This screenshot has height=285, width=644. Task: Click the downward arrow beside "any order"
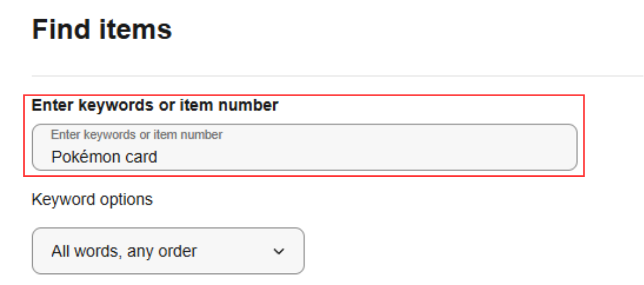279,251
